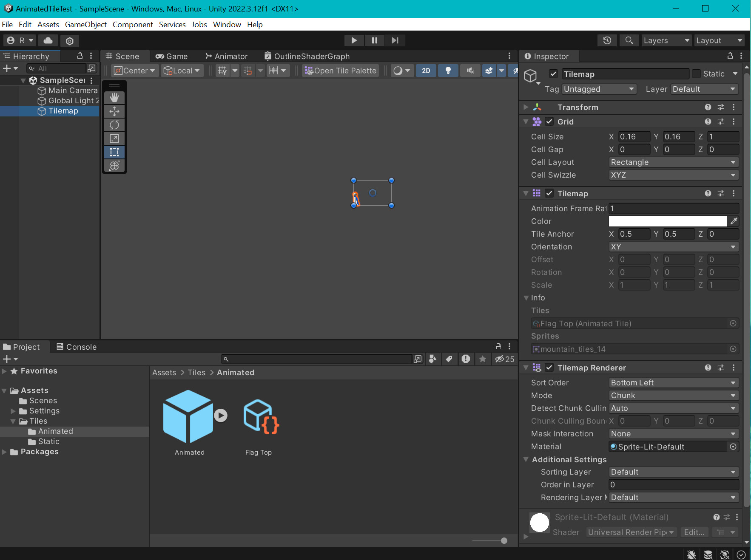Pick Color with the eyedropper icon
The height and width of the screenshot is (560, 751).
pyautogui.click(x=734, y=221)
